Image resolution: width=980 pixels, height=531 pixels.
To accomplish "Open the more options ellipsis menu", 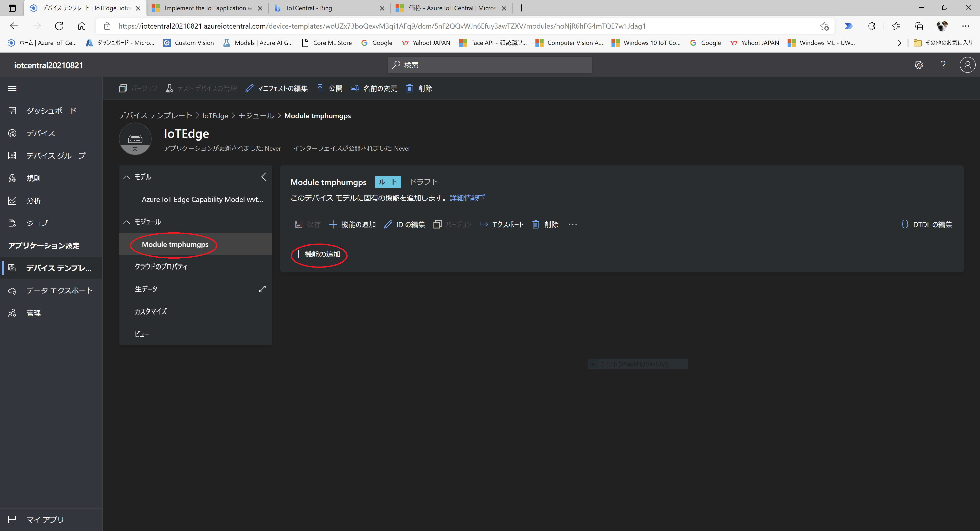I will (x=572, y=225).
